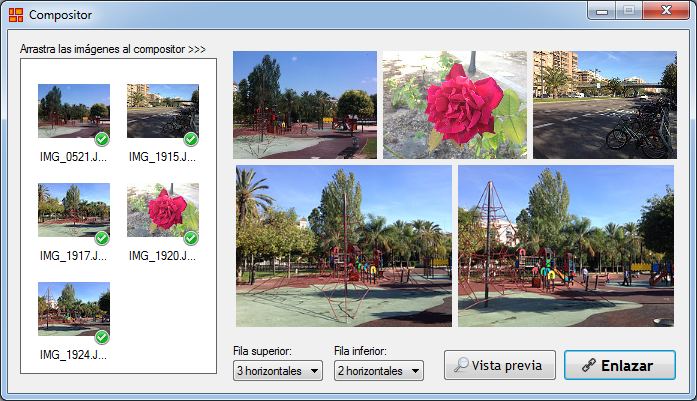The height and width of the screenshot is (401, 697).
Task: Click the 'Arrastra las imágenes al compositor' label
Action: pos(112,49)
